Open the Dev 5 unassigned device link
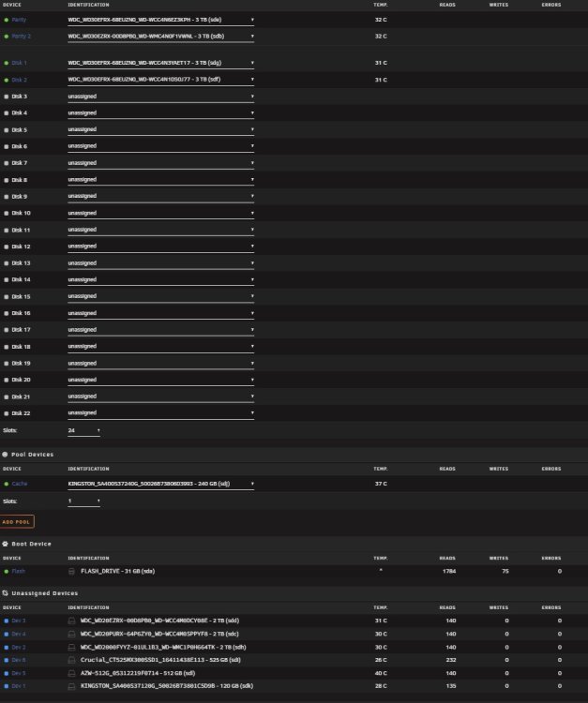 (19, 673)
